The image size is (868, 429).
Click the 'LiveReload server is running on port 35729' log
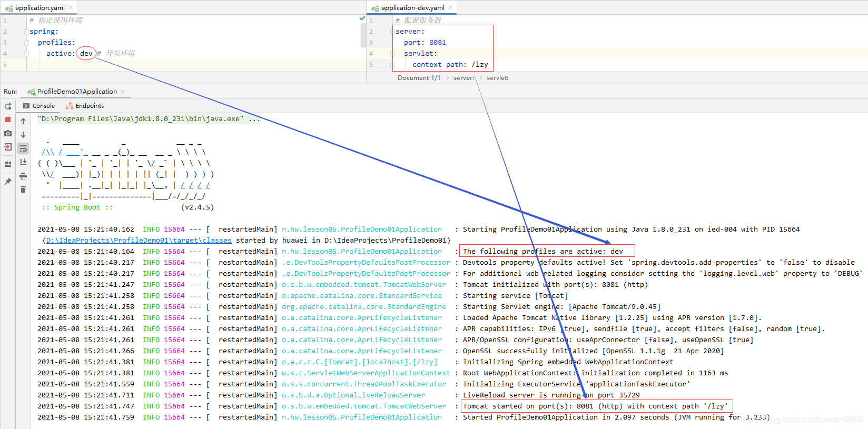[x=551, y=395]
